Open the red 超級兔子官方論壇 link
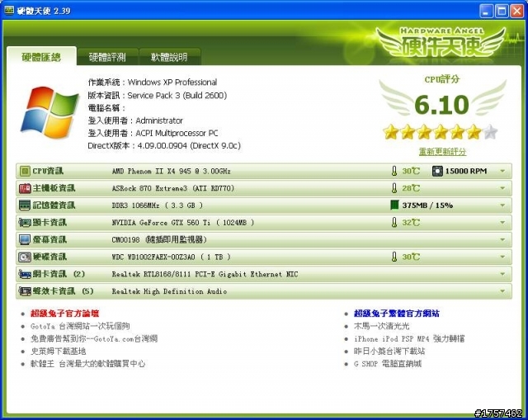Viewport: 528px width, 420px height. coord(64,314)
